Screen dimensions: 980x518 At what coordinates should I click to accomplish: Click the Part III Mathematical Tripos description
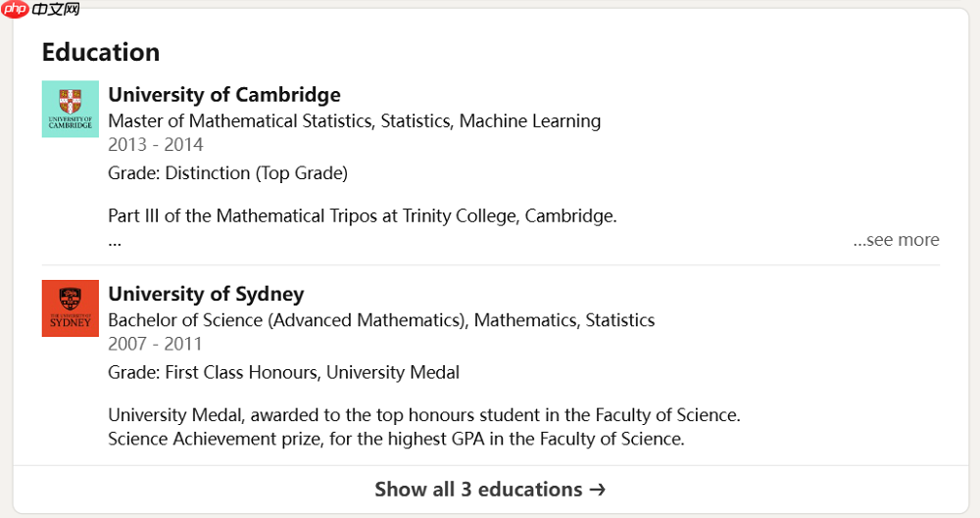click(362, 215)
